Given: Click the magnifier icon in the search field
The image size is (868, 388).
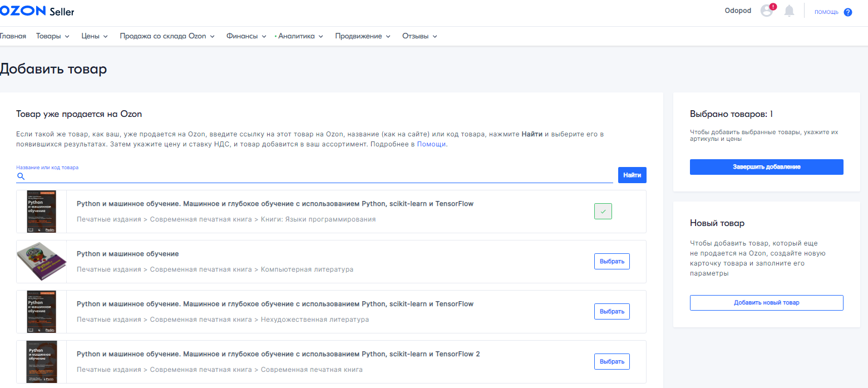Looking at the screenshot, I should click(x=21, y=176).
